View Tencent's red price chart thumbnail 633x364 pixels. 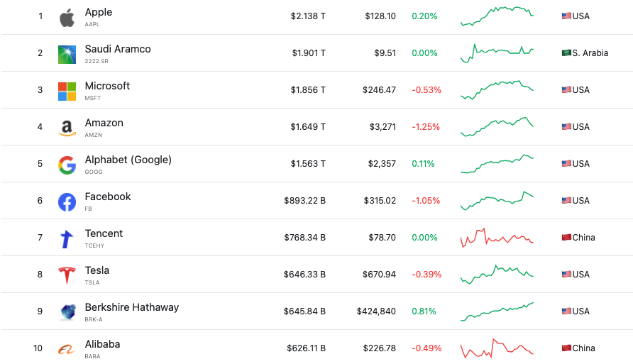pos(497,238)
